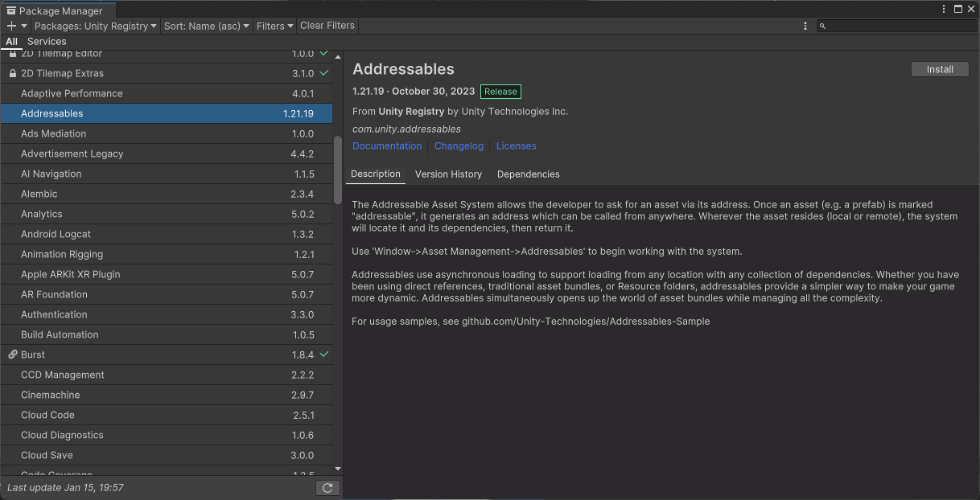The width and height of the screenshot is (980, 500).
Task: Open the Version History tab
Action: [x=448, y=174]
